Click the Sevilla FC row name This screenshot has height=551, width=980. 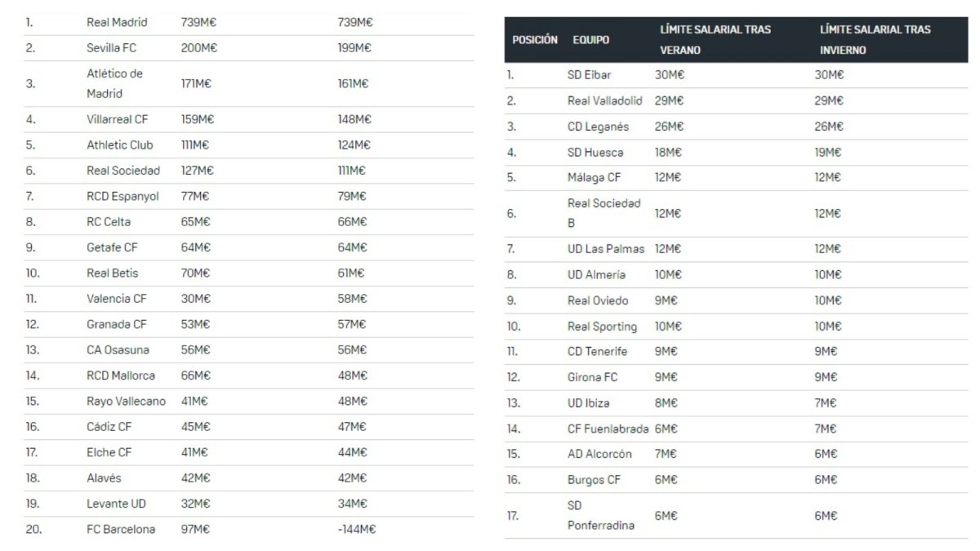pos(111,48)
